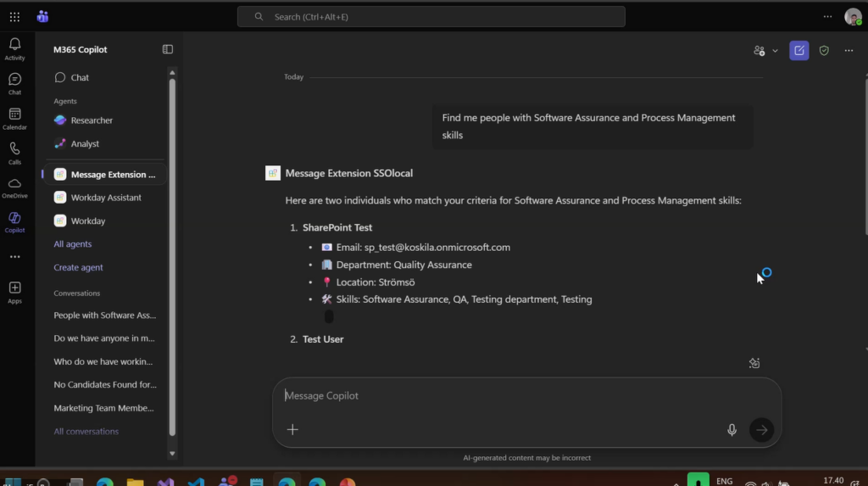Image resolution: width=868 pixels, height=486 pixels.
Task: Click the plus icon to add attachments
Action: coord(292,430)
